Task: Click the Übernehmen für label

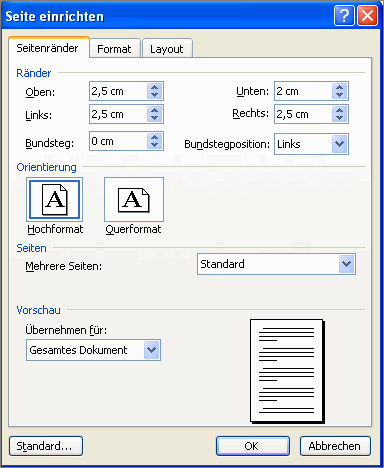Action: coord(66,330)
